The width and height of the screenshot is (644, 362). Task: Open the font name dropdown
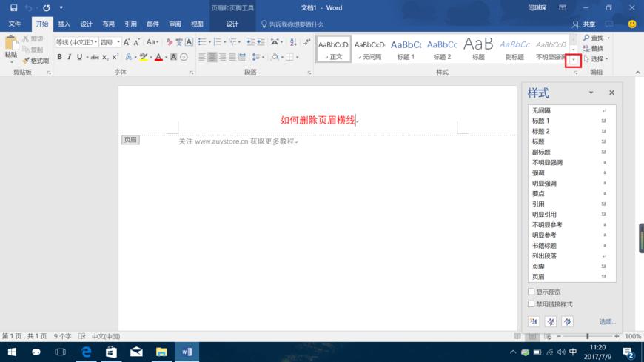click(95, 42)
